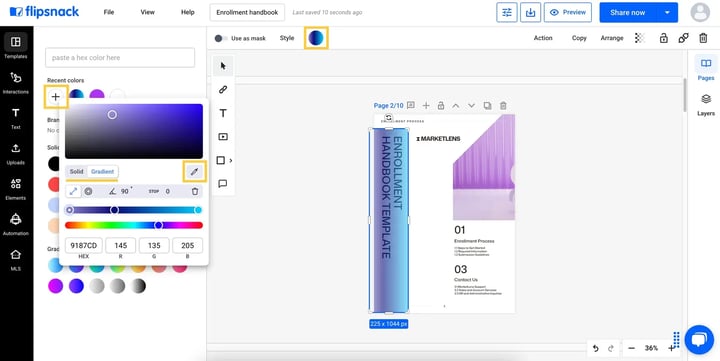Click the Style label

pyautogui.click(x=287, y=38)
